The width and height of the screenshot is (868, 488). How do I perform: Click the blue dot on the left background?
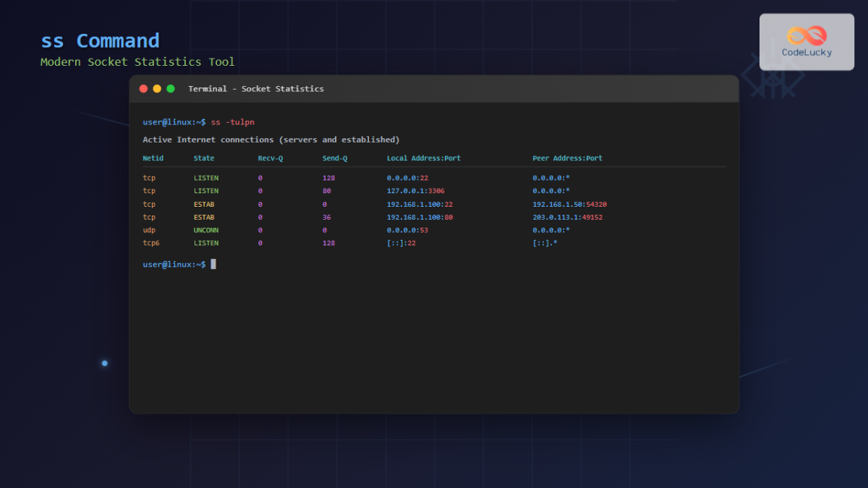pyautogui.click(x=104, y=364)
